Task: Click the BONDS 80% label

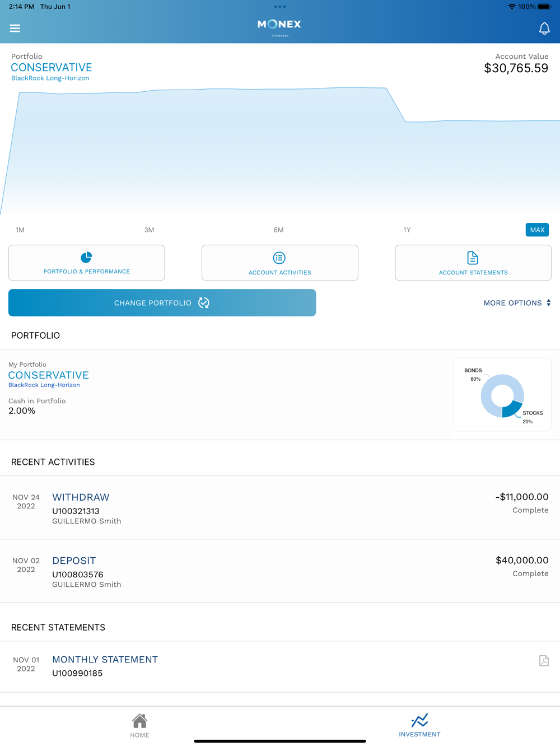Action: pyautogui.click(x=473, y=375)
